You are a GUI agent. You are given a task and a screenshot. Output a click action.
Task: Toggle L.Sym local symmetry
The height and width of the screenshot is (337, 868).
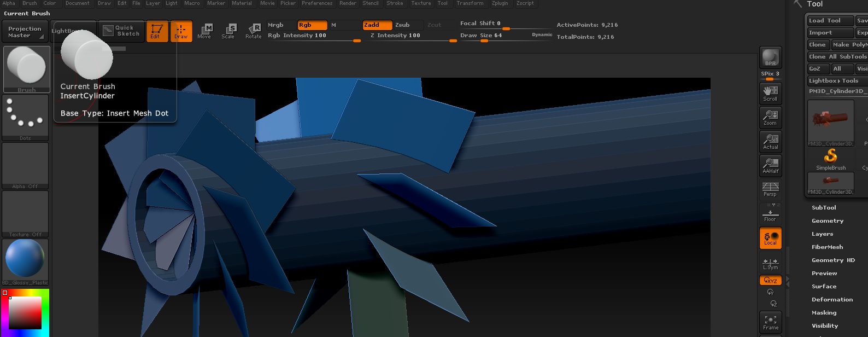click(x=770, y=264)
